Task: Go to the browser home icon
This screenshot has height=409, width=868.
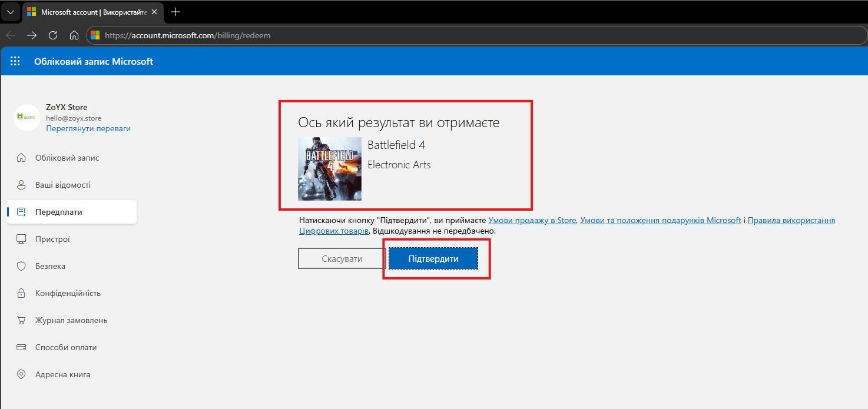Action: [74, 35]
